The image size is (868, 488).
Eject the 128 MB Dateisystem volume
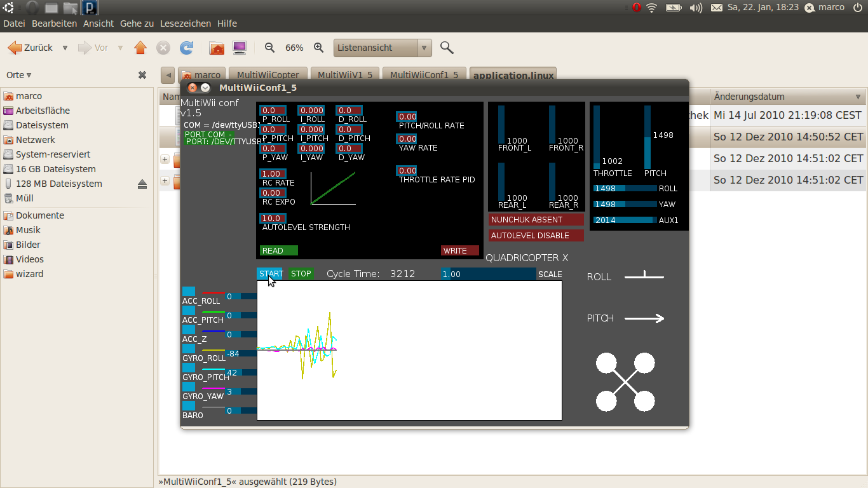coord(142,184)
